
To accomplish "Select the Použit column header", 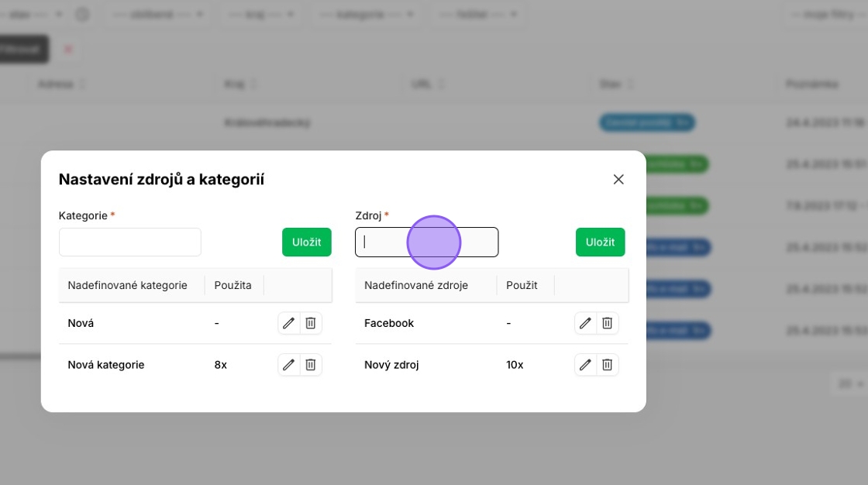I will click(x=522, y=285).
